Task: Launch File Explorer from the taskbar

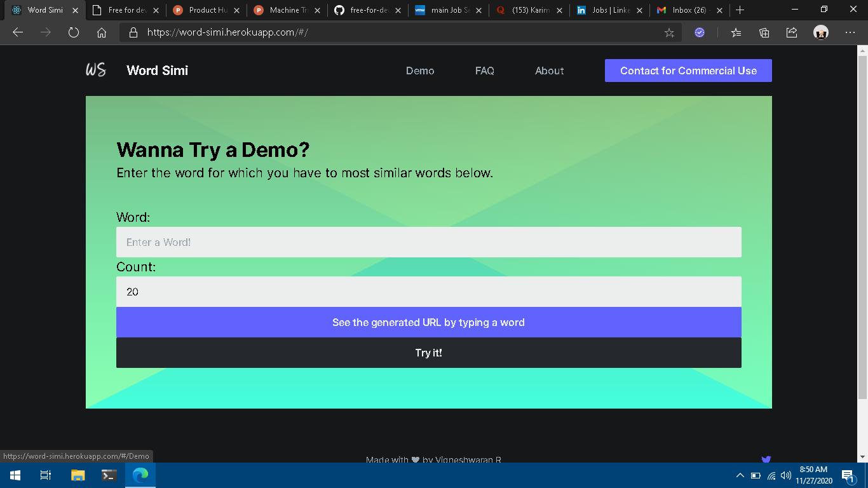Action: [78, 475]
